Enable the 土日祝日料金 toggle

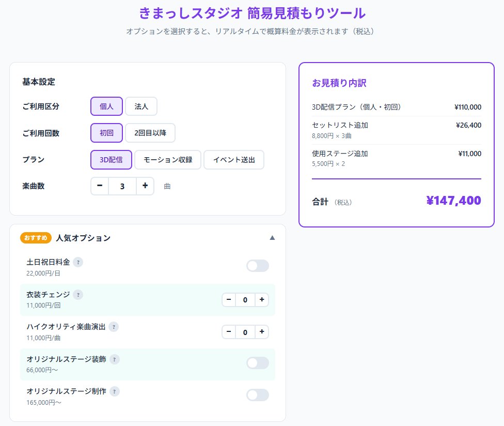pyautogui.click(x=258, y=265)
